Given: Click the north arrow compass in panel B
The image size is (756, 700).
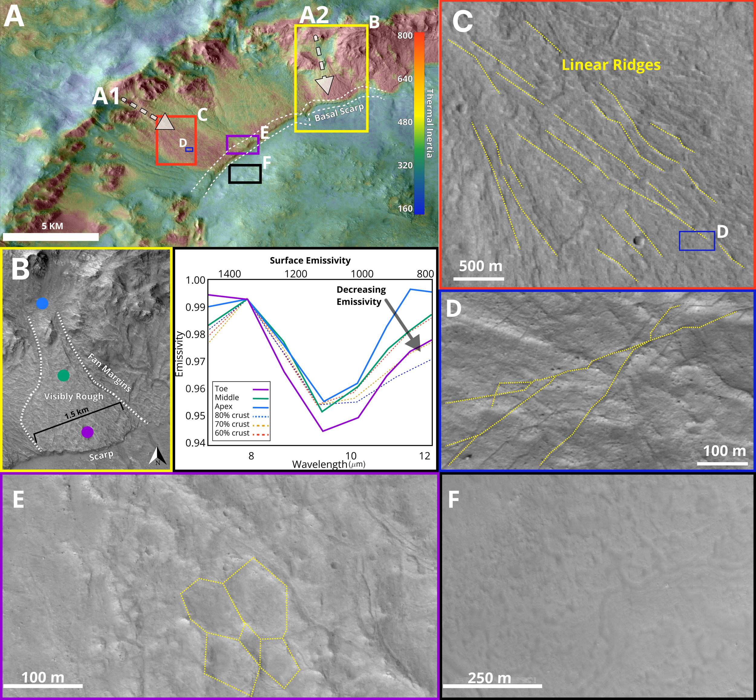Looking at the screenshot, I should [157, 456].
